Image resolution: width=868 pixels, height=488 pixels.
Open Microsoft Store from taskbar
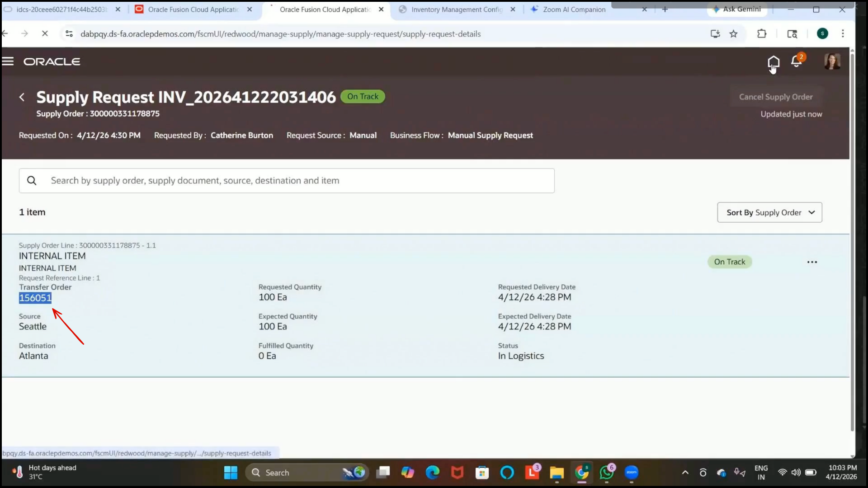482,473
